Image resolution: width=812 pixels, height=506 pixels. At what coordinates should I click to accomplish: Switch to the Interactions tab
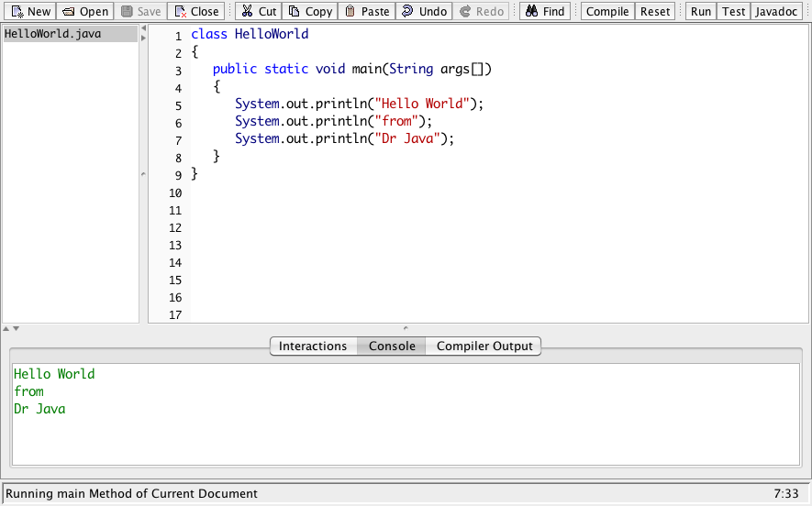click(x=313, y=346)
